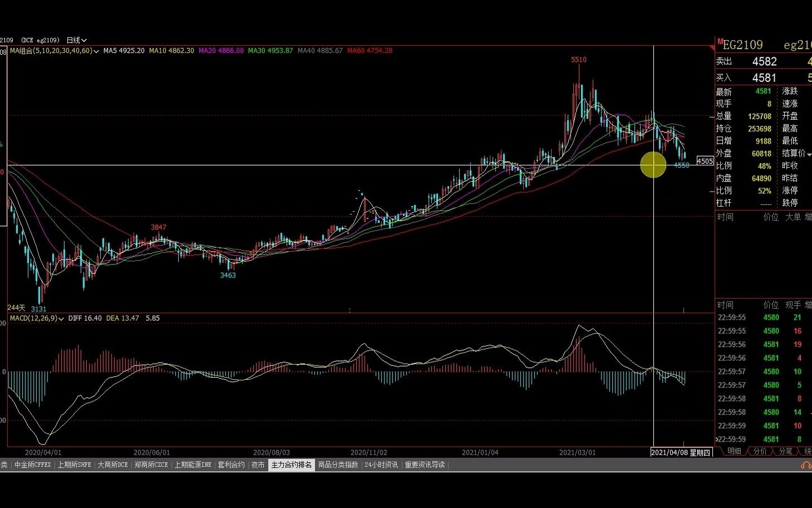The image size is (812, 508).
Task: Click the 244天 label on chart
Action: pyautogui.click(x=17, y=307)
